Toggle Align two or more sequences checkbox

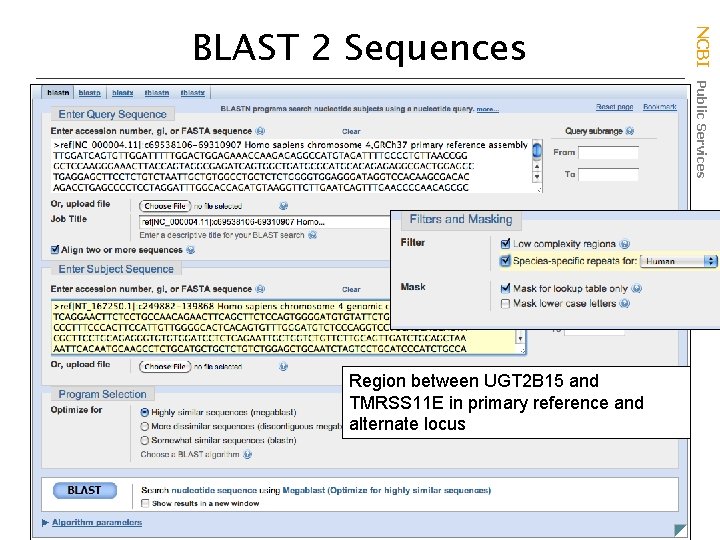click(55, 249)
